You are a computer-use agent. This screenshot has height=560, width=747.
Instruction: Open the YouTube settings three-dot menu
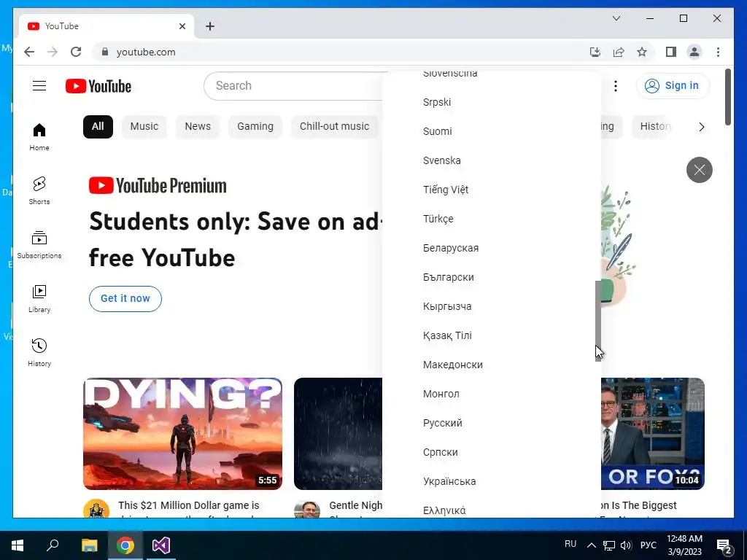616,86
